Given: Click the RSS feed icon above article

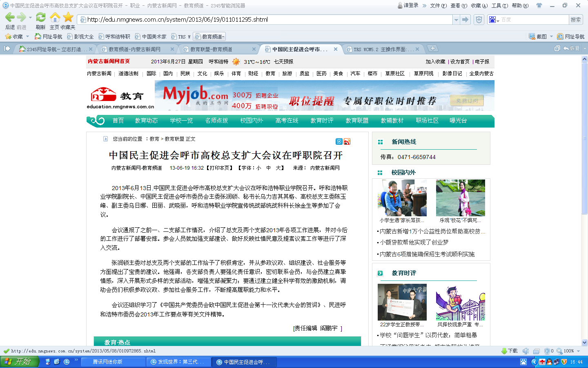Looking at the screenshot, I should point(347,141).
